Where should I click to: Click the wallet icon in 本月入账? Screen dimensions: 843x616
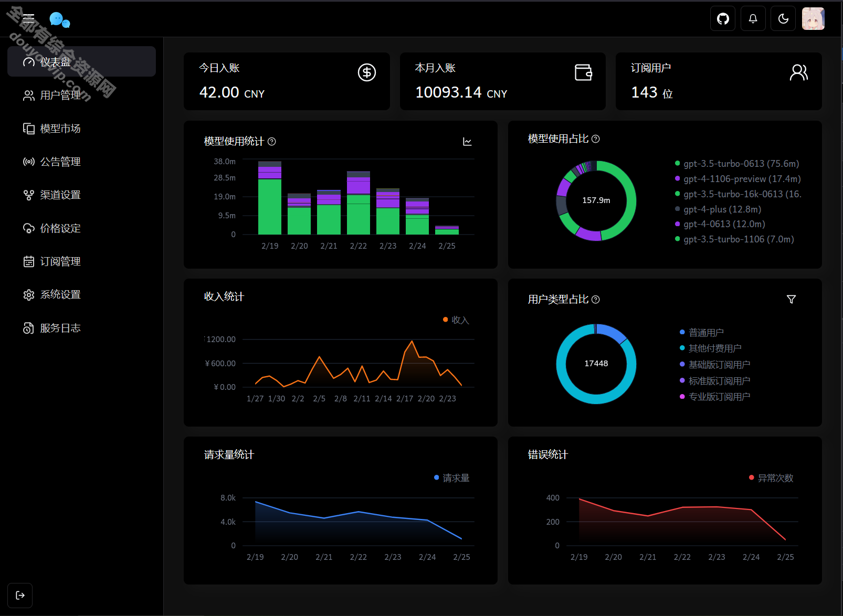pos(583,72)
